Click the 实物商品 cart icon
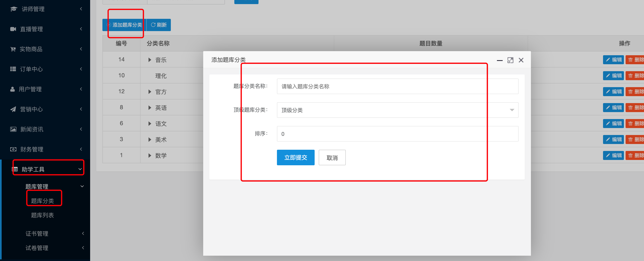 coord(13,49)
